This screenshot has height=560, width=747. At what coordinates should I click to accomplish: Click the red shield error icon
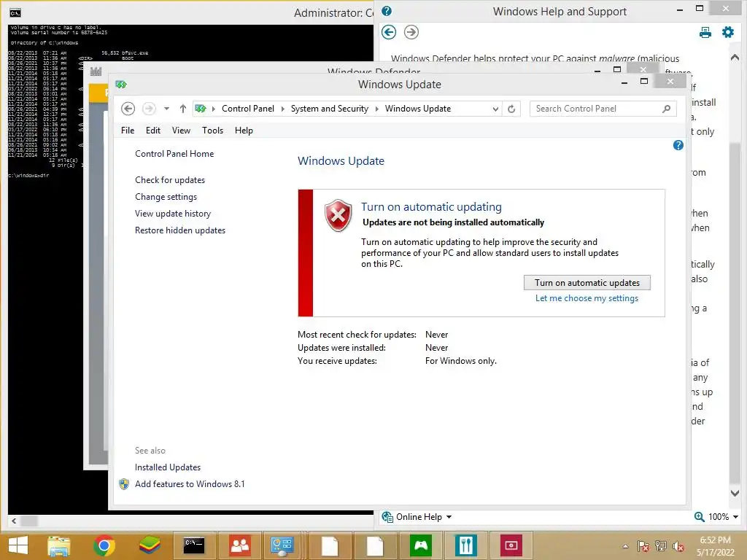(338, 215)
